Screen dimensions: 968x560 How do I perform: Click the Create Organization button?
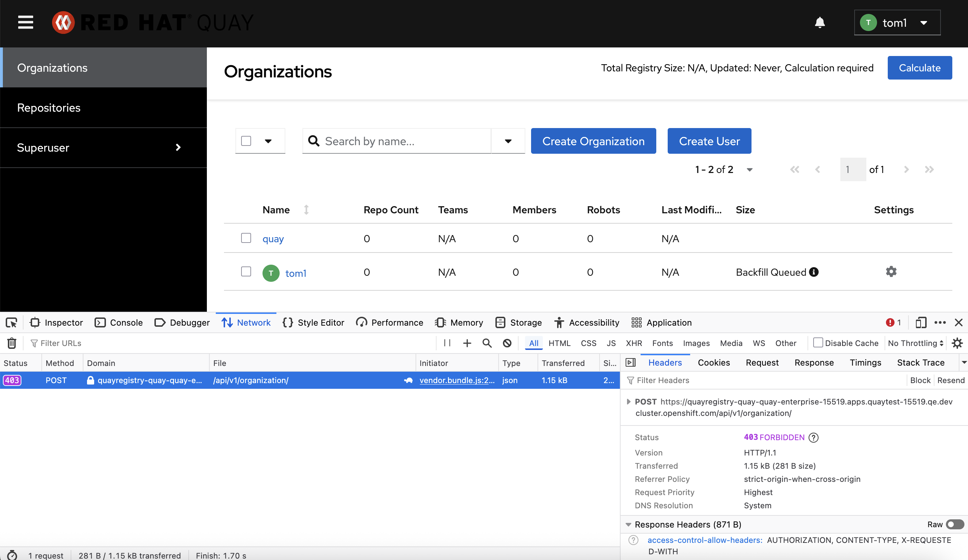click(593, 141)
